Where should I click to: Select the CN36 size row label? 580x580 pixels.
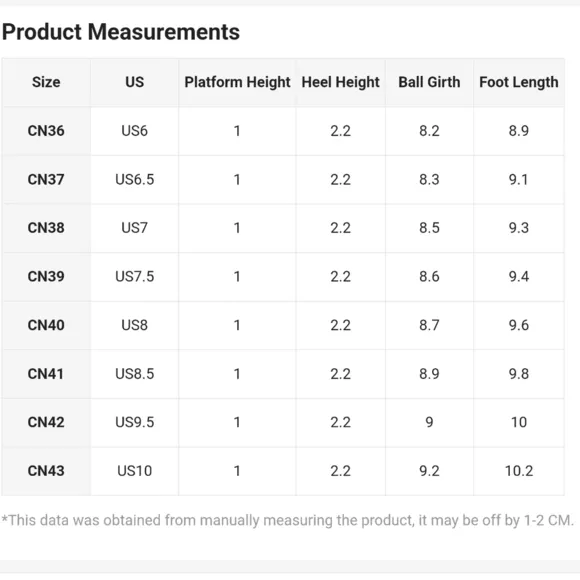click(x=46, y=131)
